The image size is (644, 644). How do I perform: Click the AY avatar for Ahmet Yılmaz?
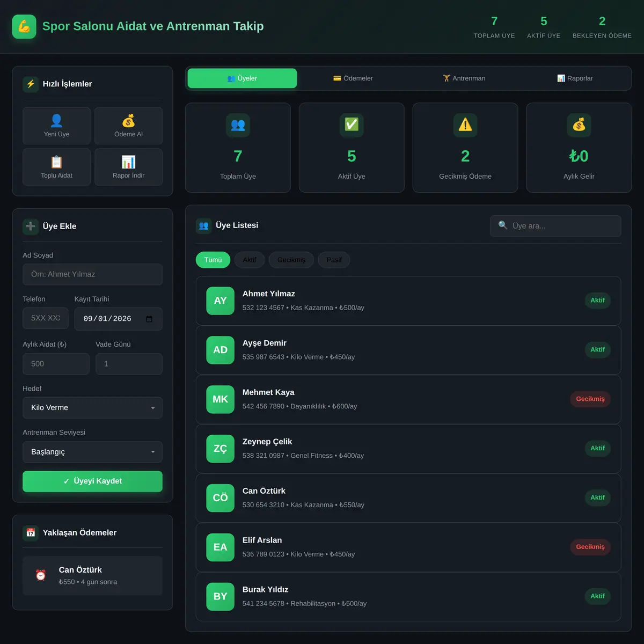(x=221, y=301)
